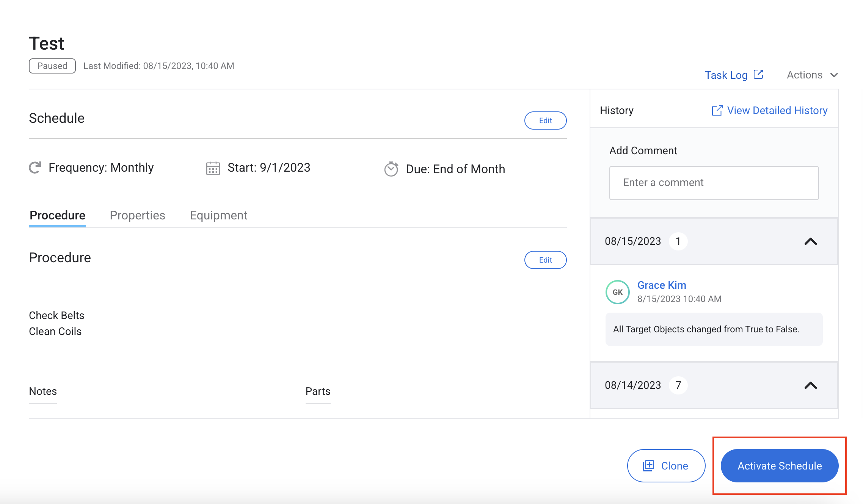Select the Procedure tab
The height and width of the screenshot is (504, 863).
[x=58, y=215]
